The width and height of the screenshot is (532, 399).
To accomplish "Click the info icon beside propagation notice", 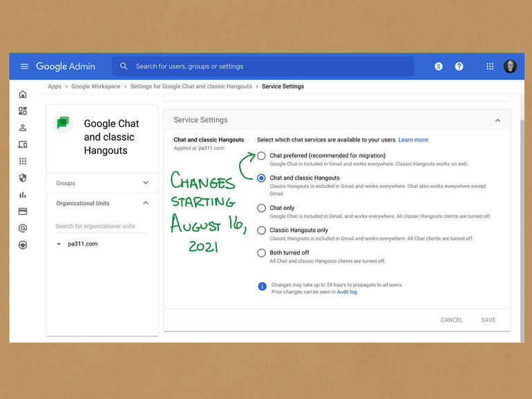I will click(263, 286).
